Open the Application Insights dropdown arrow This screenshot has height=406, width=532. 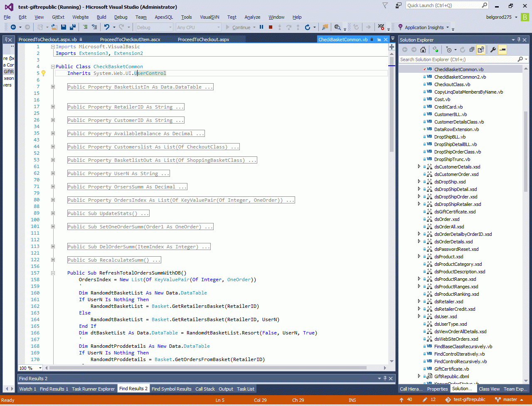pyautogui.click(x=448, y=27)
